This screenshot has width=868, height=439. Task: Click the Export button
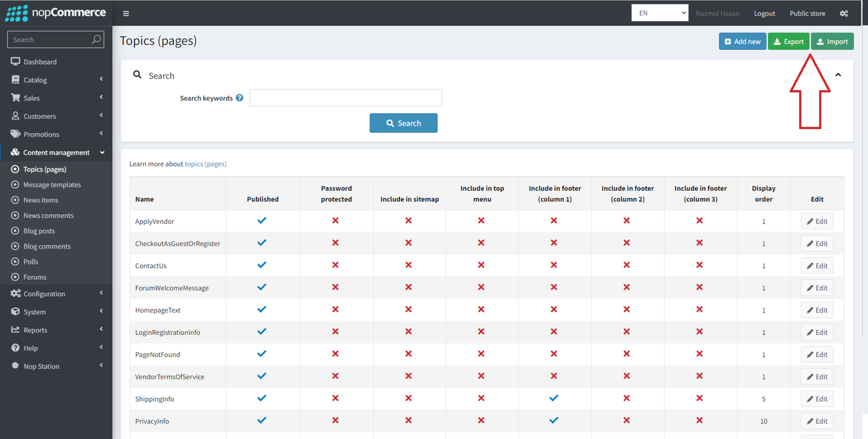[789, 41]
